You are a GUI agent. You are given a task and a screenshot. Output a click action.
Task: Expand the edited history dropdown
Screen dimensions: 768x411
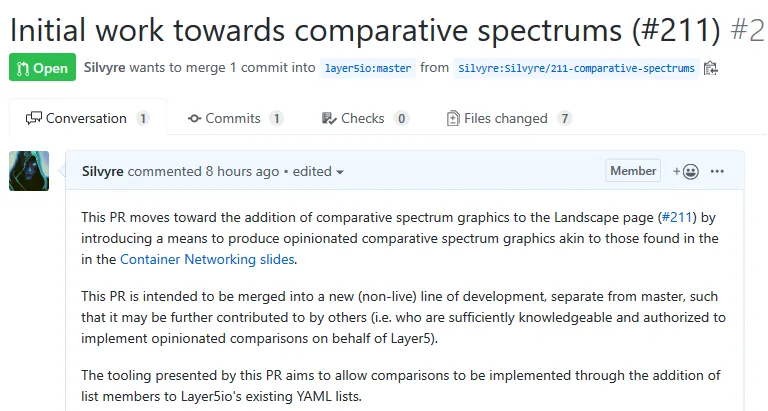[x=318, y=171]
